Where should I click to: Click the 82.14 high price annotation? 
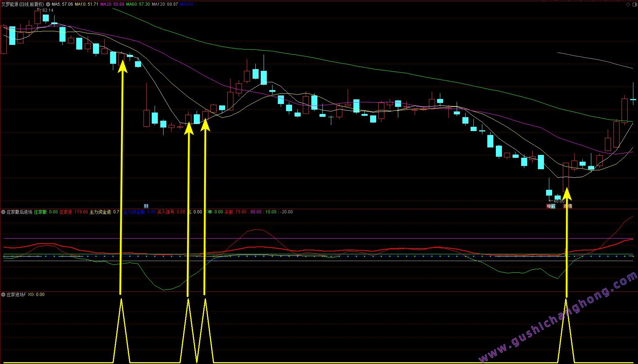pos(48,10)
